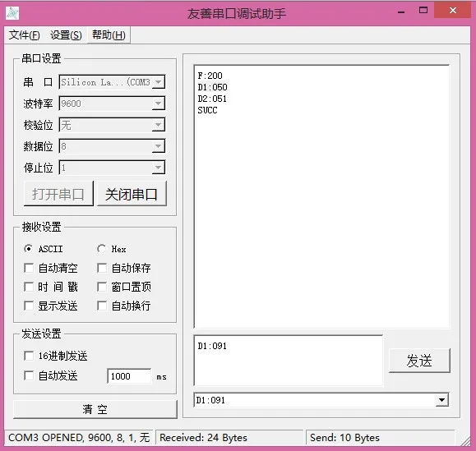Viewport: 476px width, 451px height.
Task: Enable the 自动换行 checkbox
Action: [102, 306]
